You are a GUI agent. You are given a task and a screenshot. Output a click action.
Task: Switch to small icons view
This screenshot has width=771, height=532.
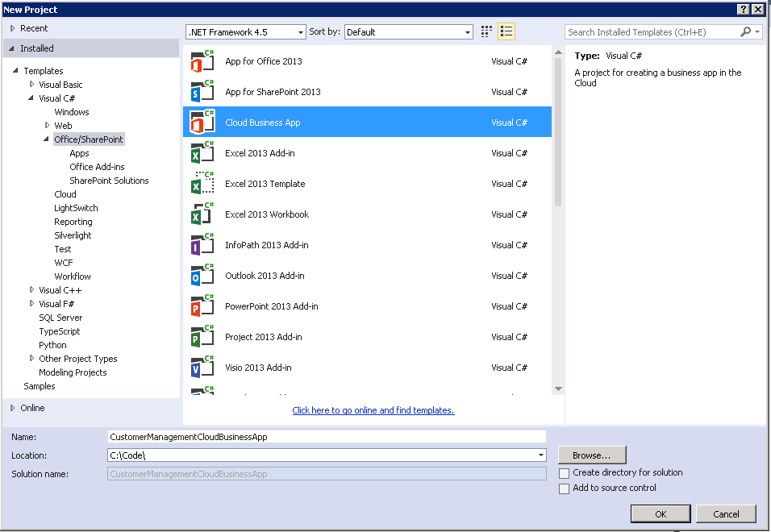[x=486, y=32]
